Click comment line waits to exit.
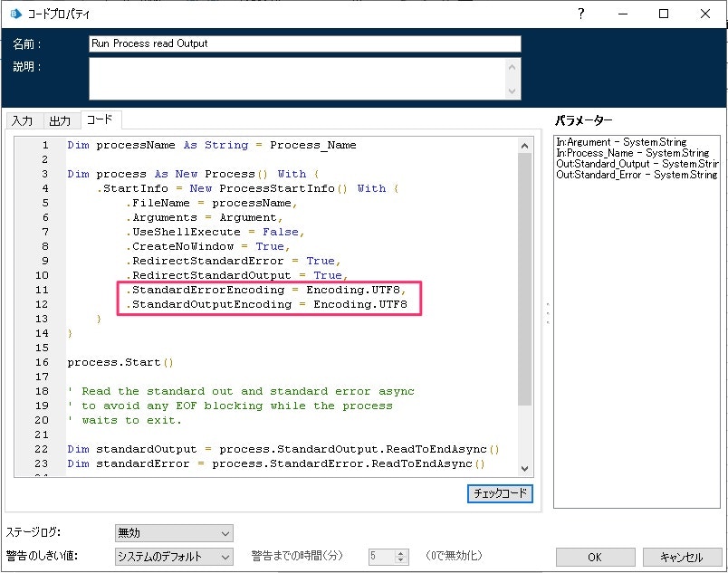Viewport: 728px width, 573px height. (x=124, y=420)
